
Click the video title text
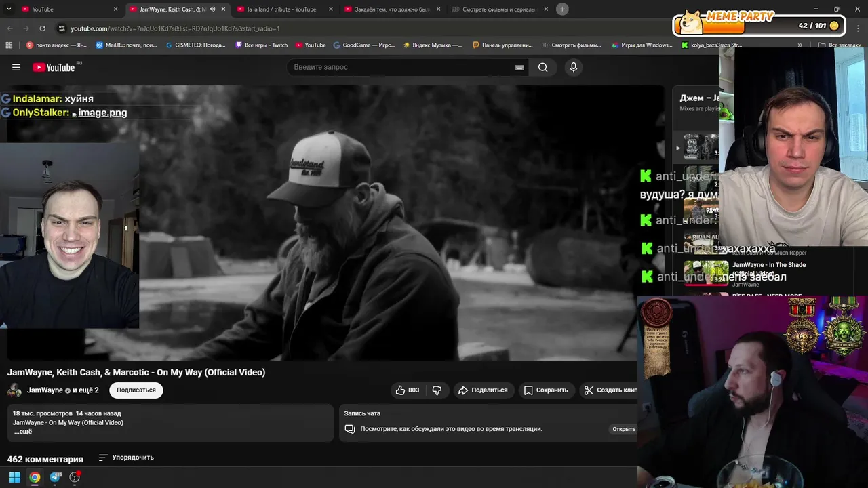pyautogui.click(x=136, y=372)
